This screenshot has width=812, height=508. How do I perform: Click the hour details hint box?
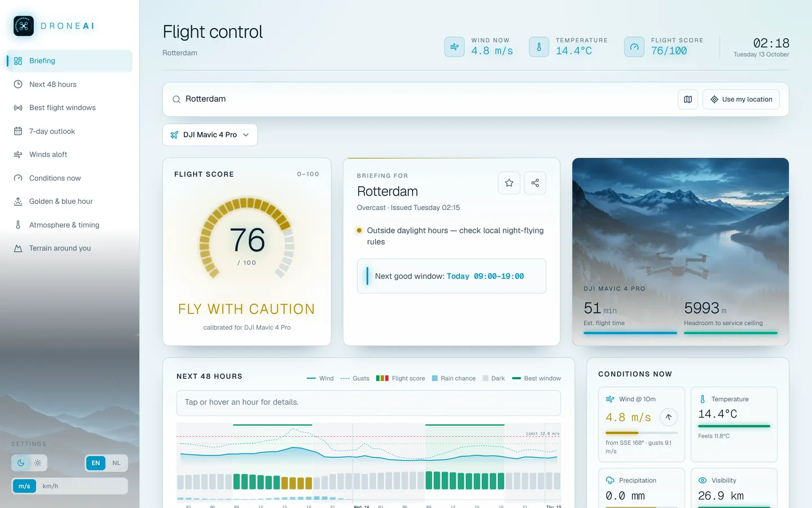coord(369,402)
